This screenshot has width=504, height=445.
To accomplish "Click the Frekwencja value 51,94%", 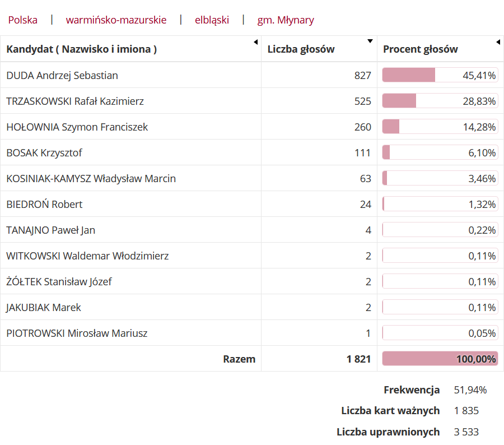I will 470,390.
